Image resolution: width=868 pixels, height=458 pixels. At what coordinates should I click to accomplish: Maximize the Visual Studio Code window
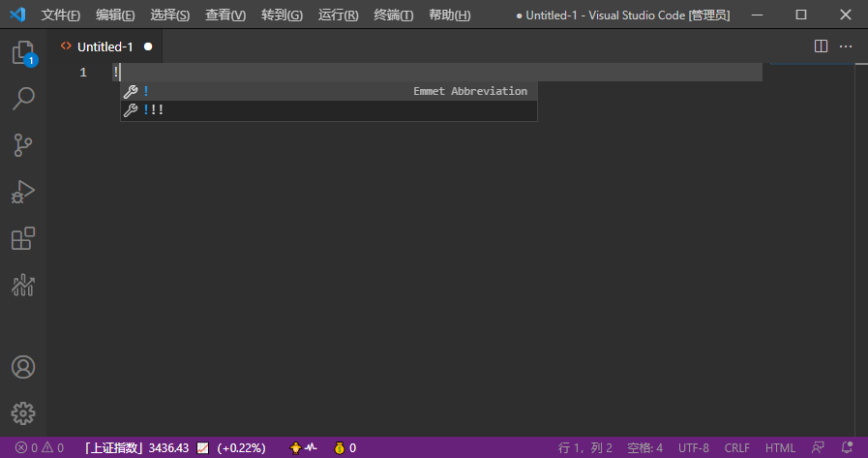point(801,15)
